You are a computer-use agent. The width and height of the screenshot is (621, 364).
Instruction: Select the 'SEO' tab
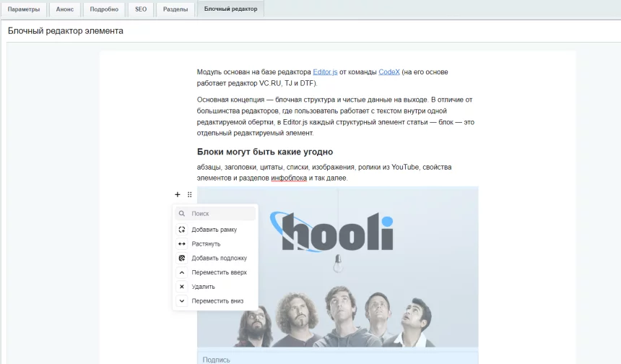click(x=140, y=9)
